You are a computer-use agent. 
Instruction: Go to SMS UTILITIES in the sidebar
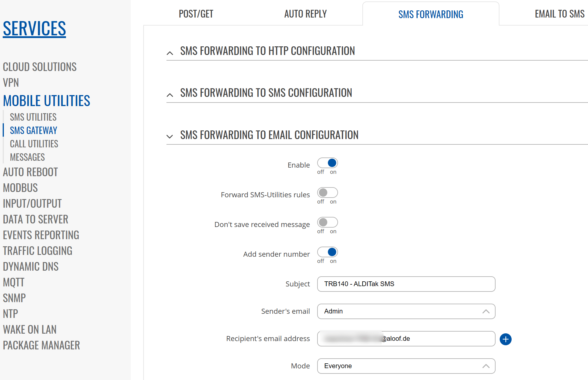point(33,116)
